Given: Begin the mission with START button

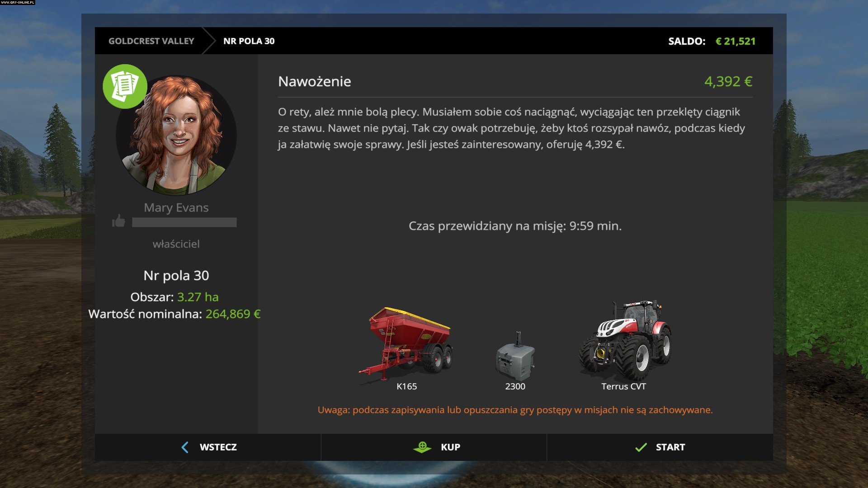Looking at the screenshot, I should point(660,447).
